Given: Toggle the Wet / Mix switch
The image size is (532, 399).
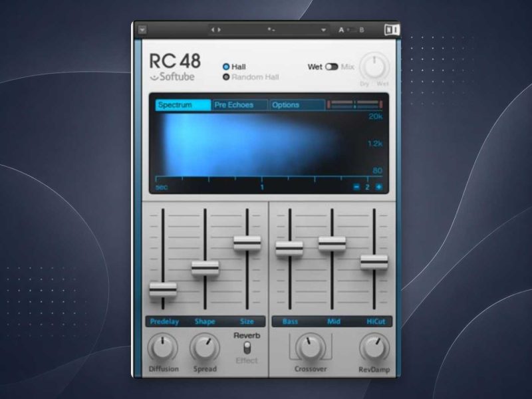Looking at the screenshot, I should [x=331, y=67].
